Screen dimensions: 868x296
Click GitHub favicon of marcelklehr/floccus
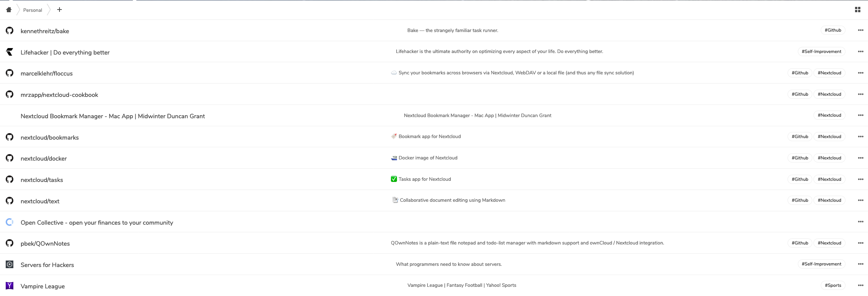[10, 73]
